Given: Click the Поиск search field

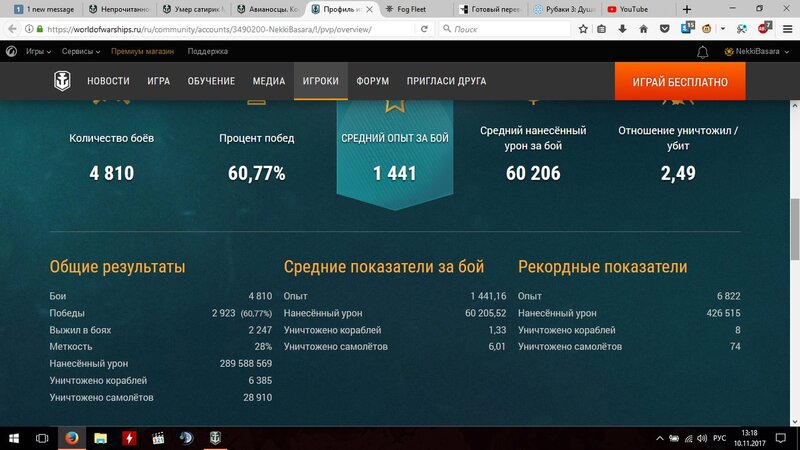Looking at the screenshot, I should point(505,29).
